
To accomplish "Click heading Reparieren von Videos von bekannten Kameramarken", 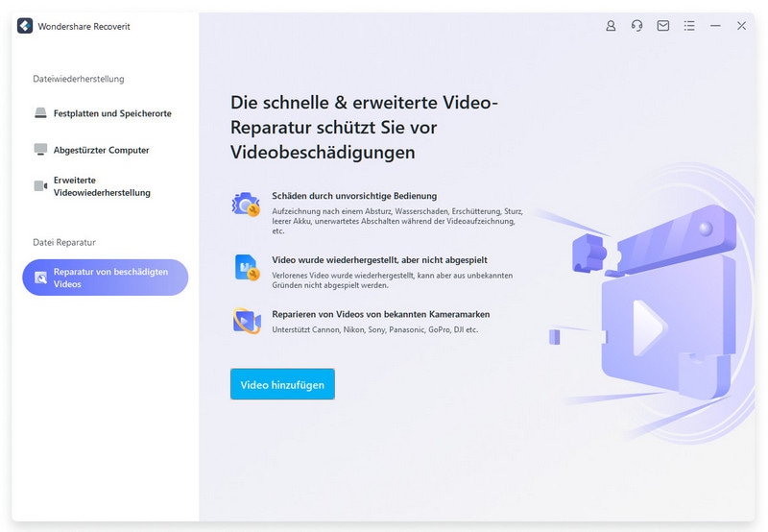I will (x=380, y=314).
